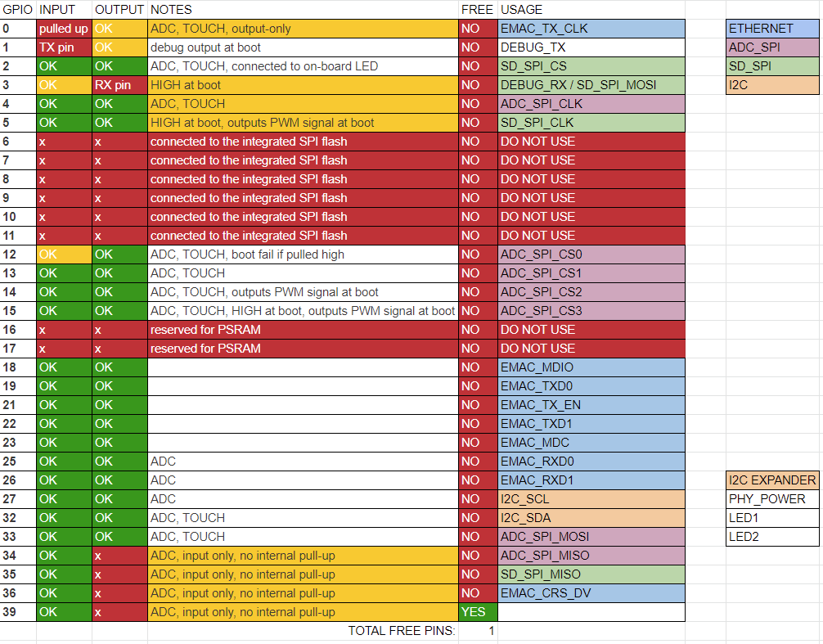This screenshot has height=644, width=823.
Task: Select 'ADC, TOUCH, boot fail if pulled high' note
Action: coord(303,254)
